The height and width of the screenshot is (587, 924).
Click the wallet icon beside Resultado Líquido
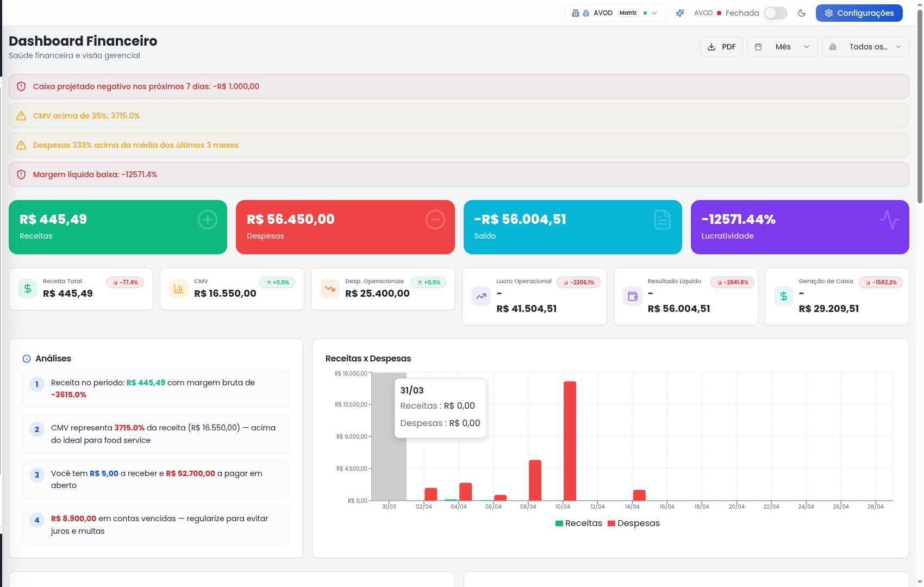[633, 296]
